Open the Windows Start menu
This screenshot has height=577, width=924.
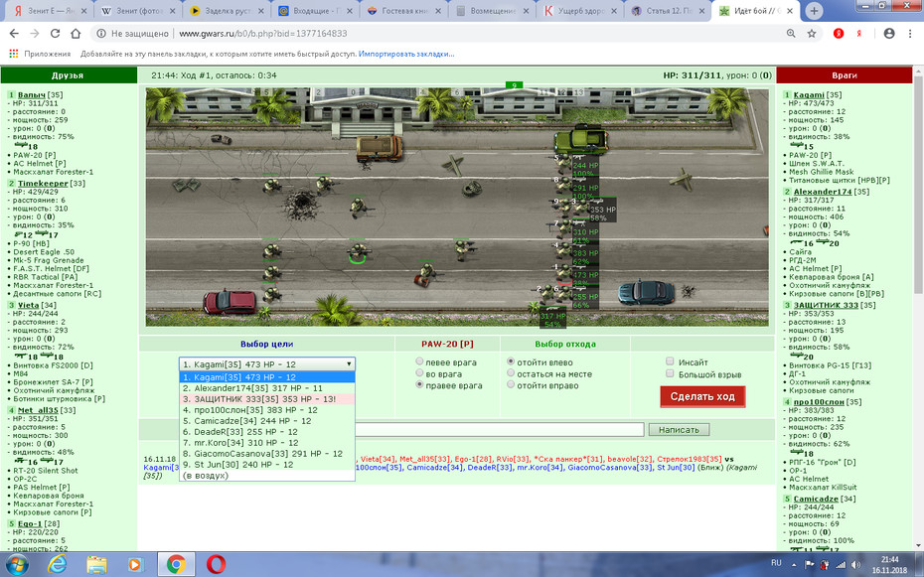[x=17, y=564]
